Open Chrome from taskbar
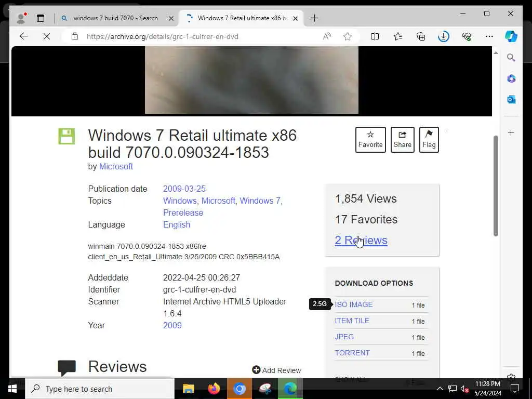The width and height of the screenshot is (532, 399). (239, 389)
